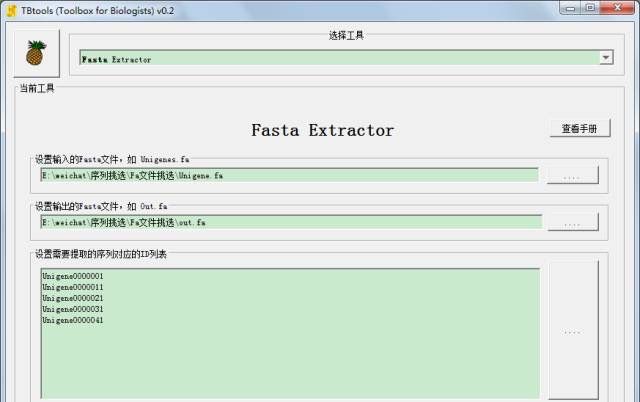Click Unigene0000011 in the ID list
Image resolution: width=640 pixels, height=402 pixels.
[73, 287]
